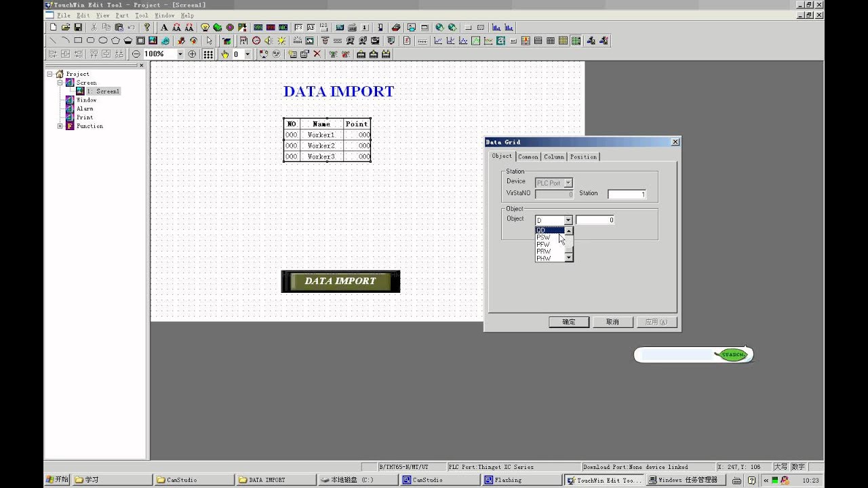Open Windows 任务管理器 from taskbar
This screenshot has width=868, height=488.
684,480
